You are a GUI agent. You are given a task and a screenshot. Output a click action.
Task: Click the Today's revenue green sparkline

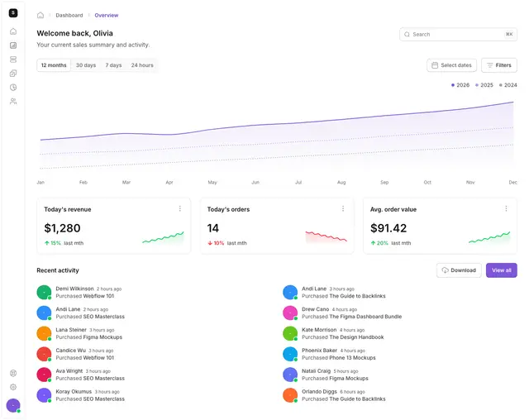163,238
